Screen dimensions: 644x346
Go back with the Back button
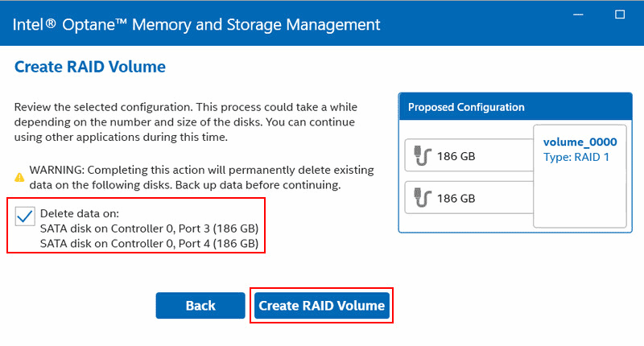[x=200, y=306]
